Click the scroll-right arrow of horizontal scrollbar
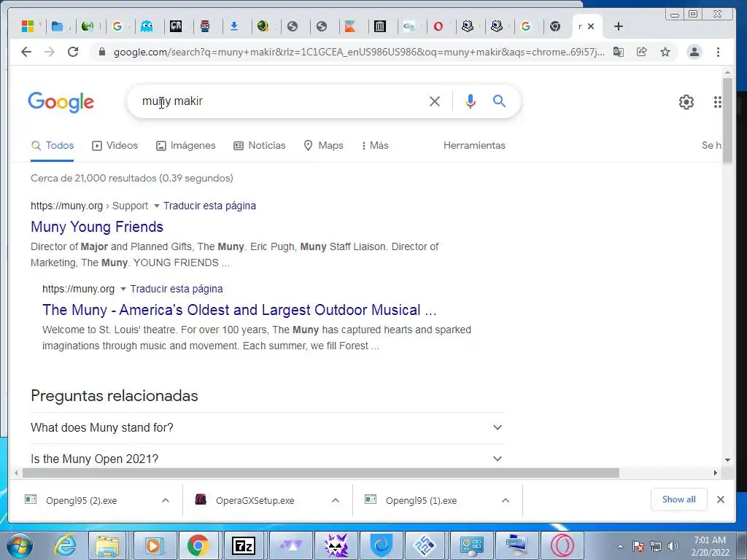The height and width of the screenshot is (560, 747). (x=715, y=472)
